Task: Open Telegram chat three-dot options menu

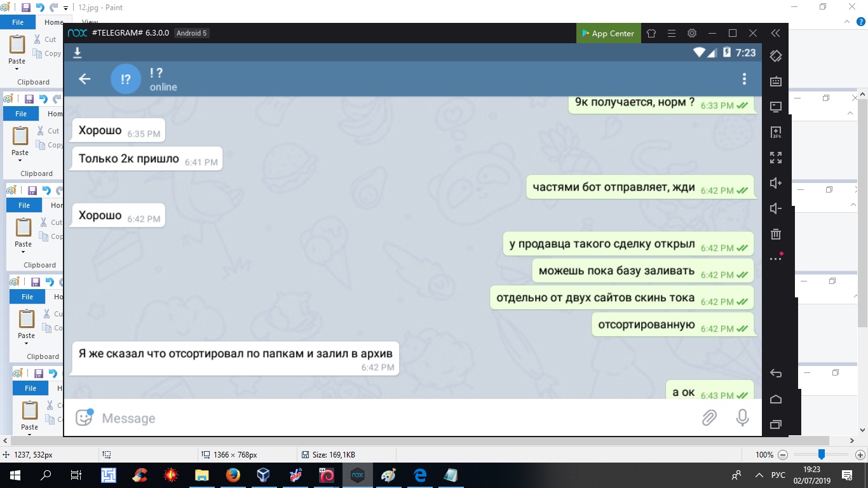Action: pyautogui.click(x=744, y=79)
